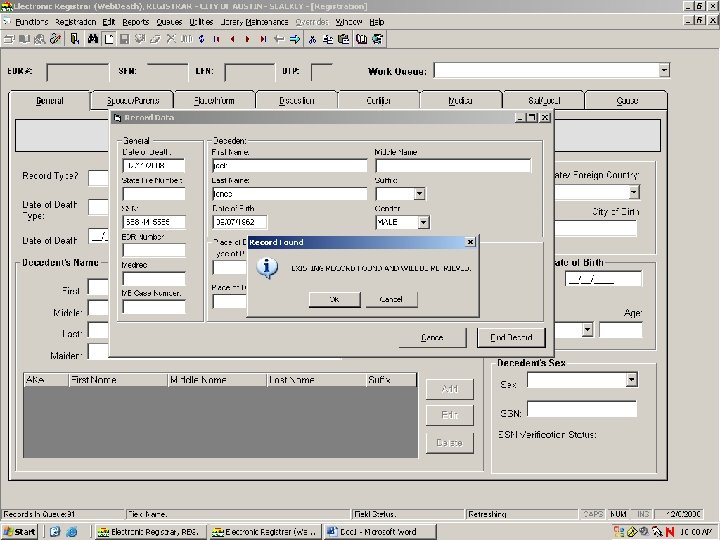Image resolution: width=720 pixels, height=540 pixels.
Task: Switch to Microsoft Word taskbar item
Action: (379, 532)
